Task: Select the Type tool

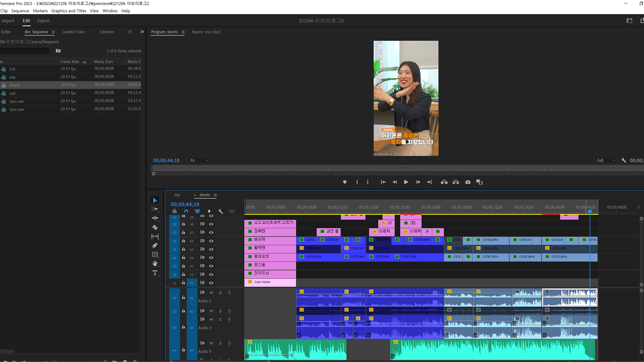Action: [x=155, y=273]
